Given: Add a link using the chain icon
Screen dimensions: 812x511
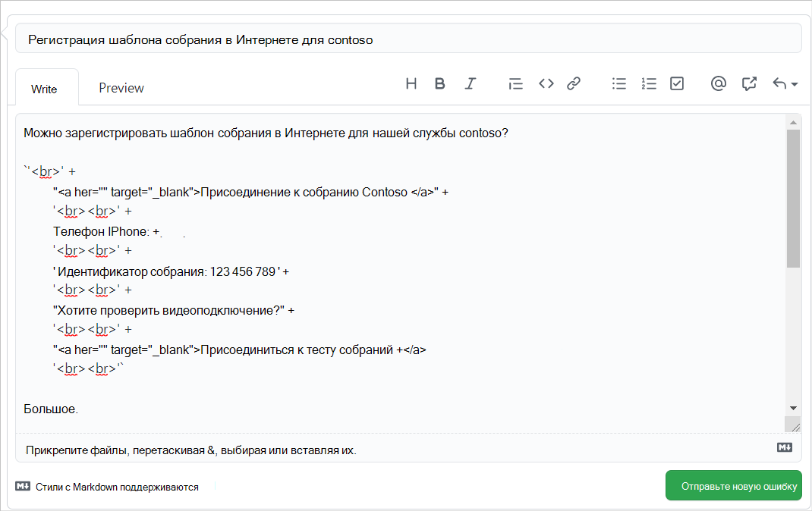Looking at the screenshot, I should point(574,83).
